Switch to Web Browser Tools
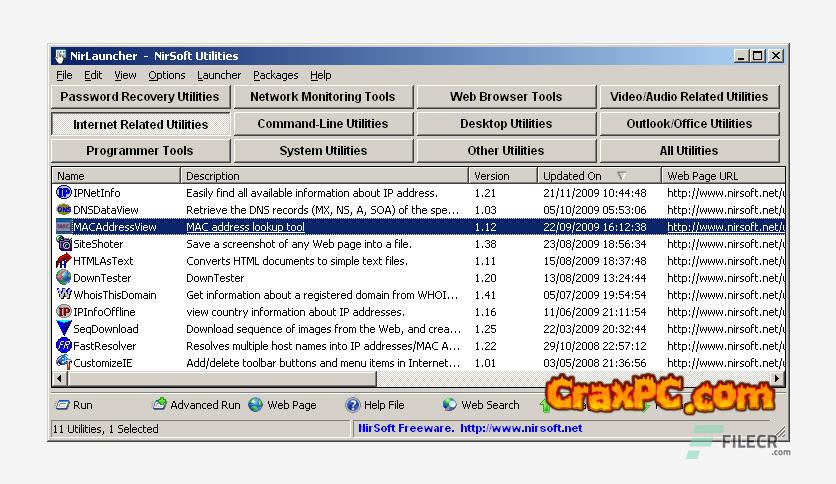Viewport: 836px width, 484px height. [x=506, y=97]
